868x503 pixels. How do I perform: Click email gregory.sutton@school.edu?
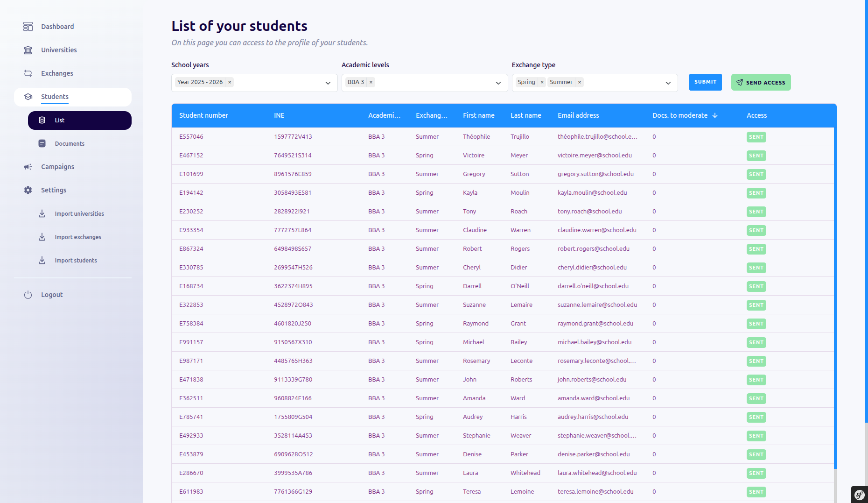point(595,174)
